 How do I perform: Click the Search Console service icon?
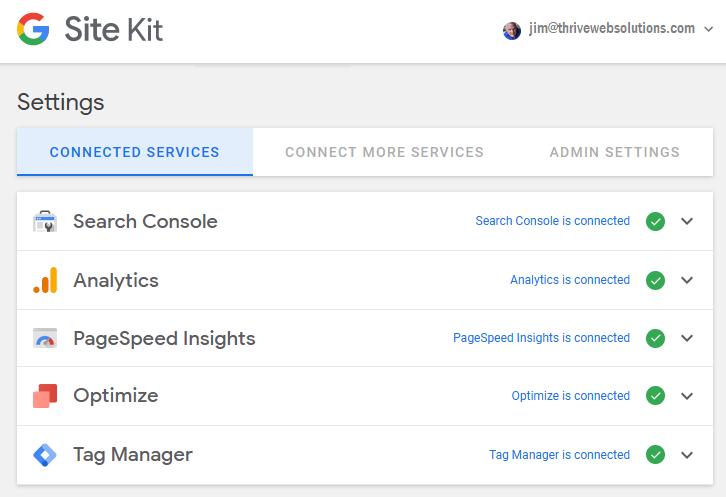click(45, 222)
